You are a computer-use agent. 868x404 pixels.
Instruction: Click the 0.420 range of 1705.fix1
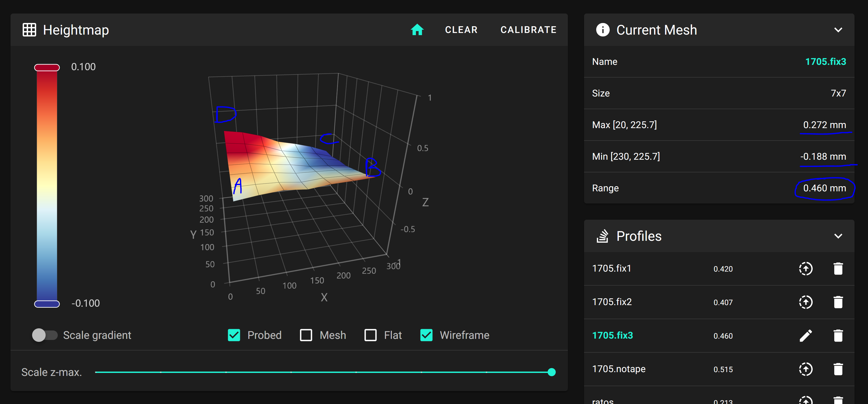click(x=723, y=269)
